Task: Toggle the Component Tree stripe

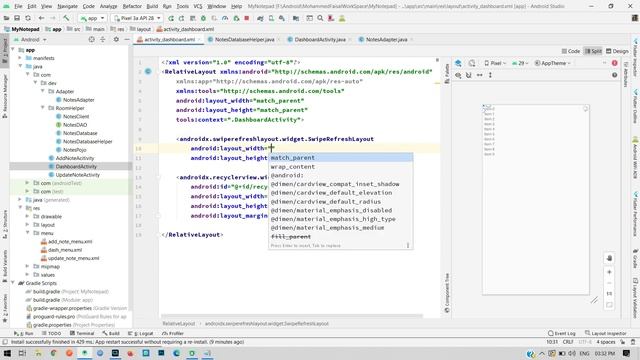Action: (x=447, y=293)
